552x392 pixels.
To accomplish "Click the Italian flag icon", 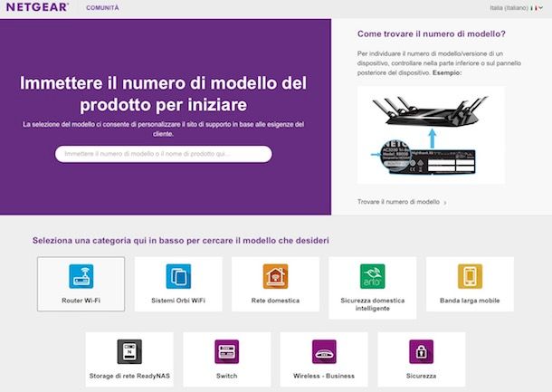I will click(534, 8).
